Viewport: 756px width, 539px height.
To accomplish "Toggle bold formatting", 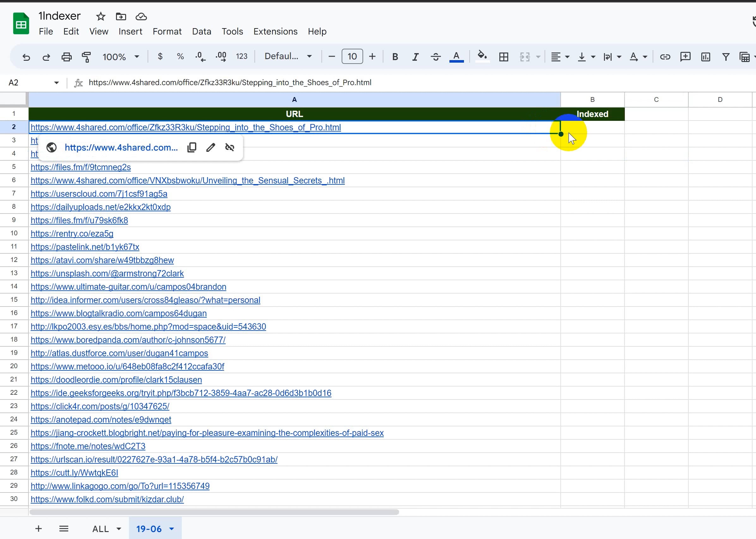I will (395, 57).
